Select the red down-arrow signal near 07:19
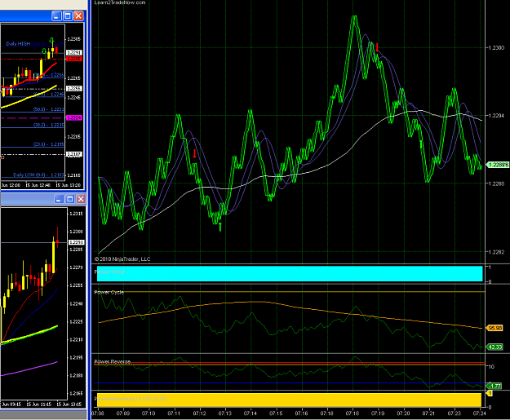This screenshot has width=510, height=420. (x=377, y=47)
